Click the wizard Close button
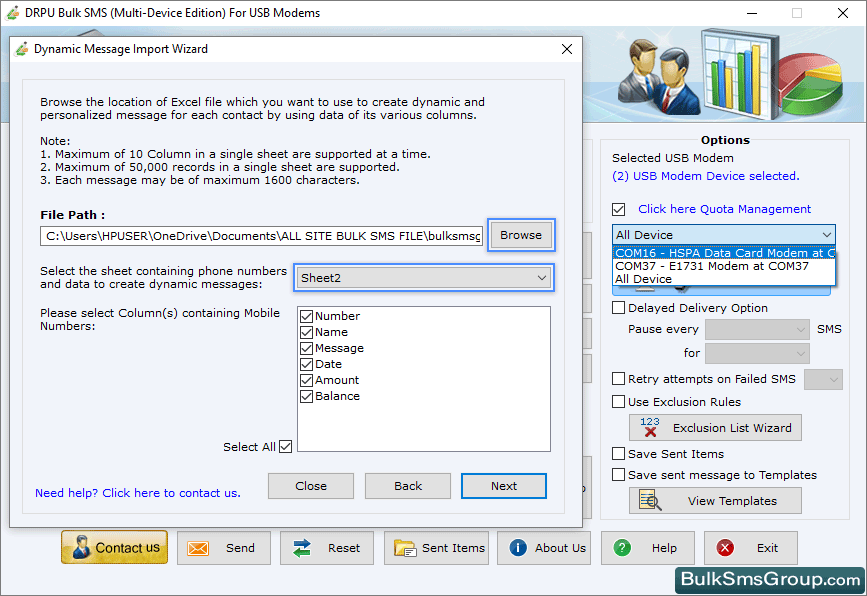This screenshot has width=867, height=596. tap(311, 486)
